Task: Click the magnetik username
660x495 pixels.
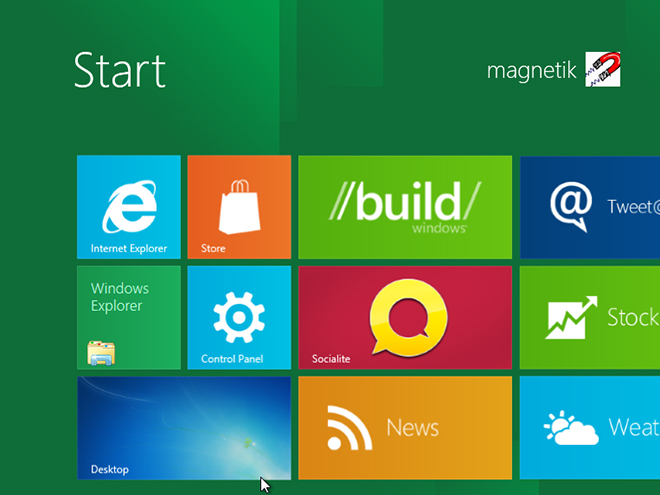Action: click(532, 71)
